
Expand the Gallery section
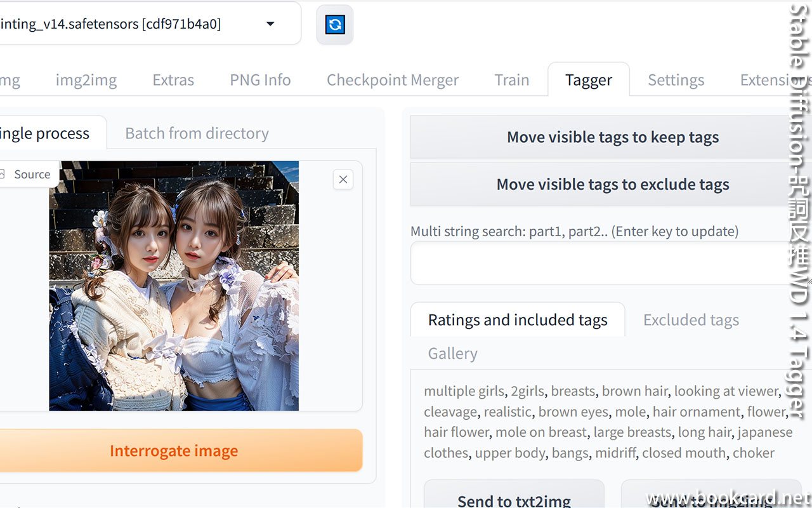tap(452, 353)
